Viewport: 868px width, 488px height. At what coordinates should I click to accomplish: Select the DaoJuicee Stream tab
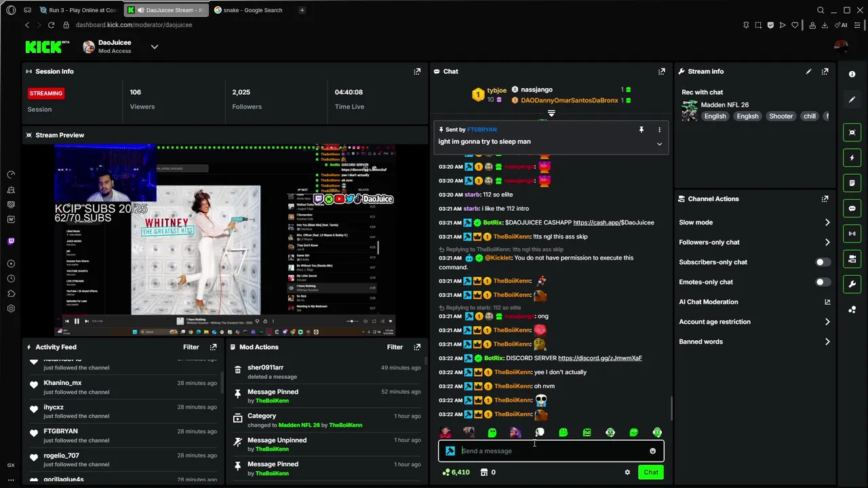pos(166,10)
